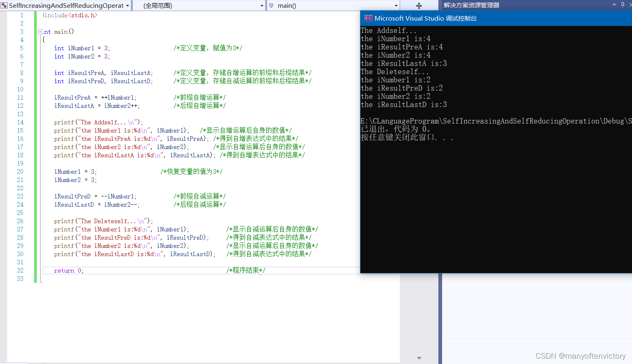Click the 'iResultLastD = iNumber2--;' statement
Screen dimensions: 632x364
[x=97, y=205]
